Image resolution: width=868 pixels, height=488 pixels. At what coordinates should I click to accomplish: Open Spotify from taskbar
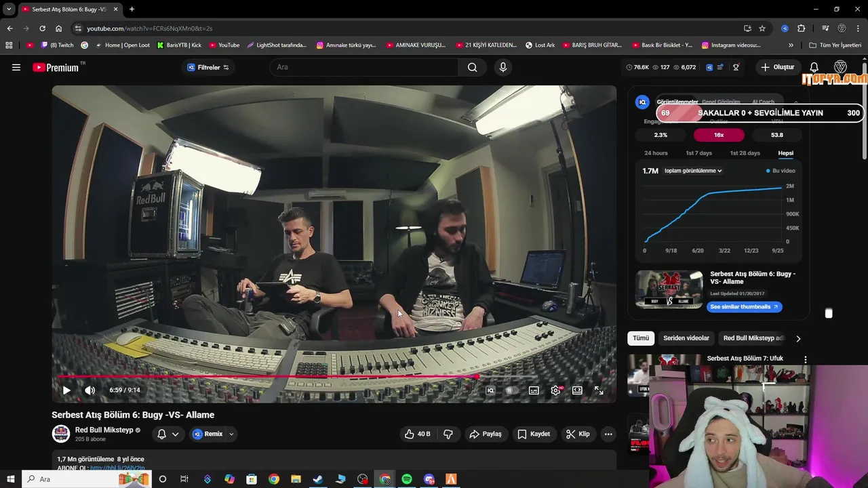pos(407,479)
